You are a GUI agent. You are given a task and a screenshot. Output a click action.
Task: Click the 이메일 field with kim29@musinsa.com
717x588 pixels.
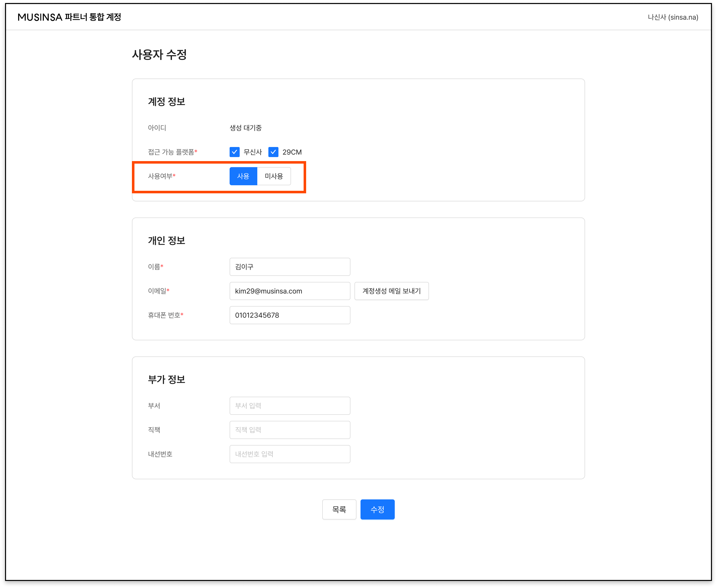(290, 291)
